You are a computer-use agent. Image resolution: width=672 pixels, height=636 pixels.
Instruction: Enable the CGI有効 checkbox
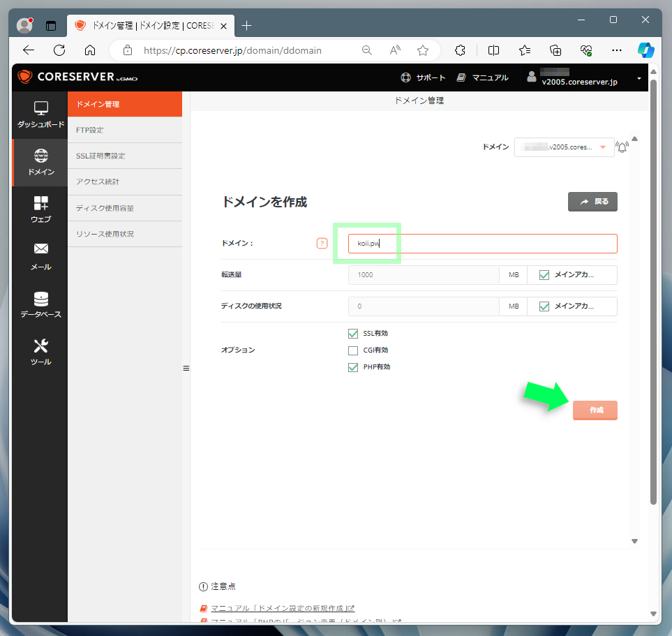coord(353,350)
